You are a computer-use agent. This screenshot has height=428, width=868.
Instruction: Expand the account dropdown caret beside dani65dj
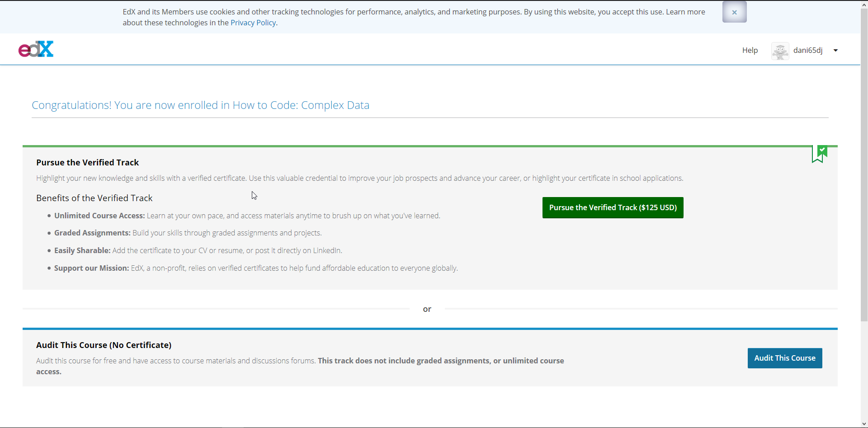(836, 51)
